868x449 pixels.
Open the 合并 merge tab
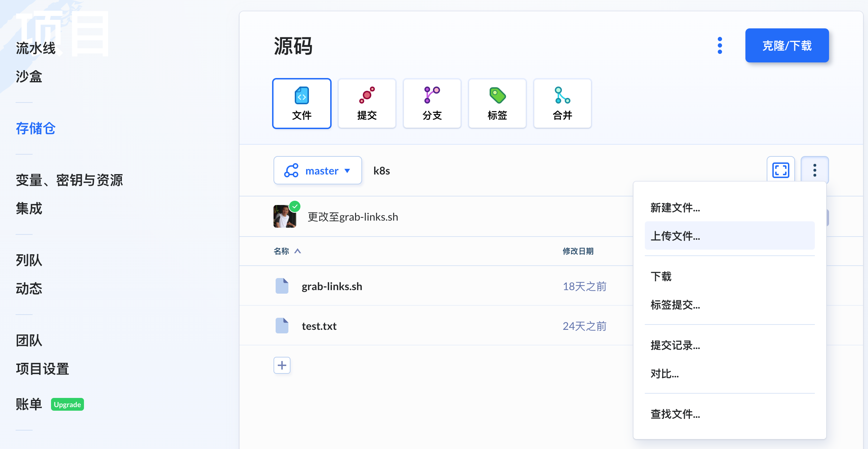[562, 104]
